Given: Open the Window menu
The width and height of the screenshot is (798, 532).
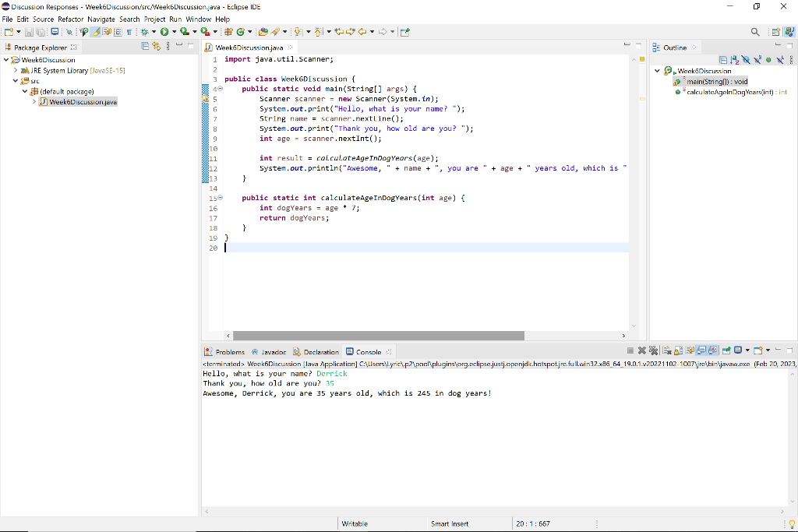Looking at the screenshot, I should click(x=198, y=19).
